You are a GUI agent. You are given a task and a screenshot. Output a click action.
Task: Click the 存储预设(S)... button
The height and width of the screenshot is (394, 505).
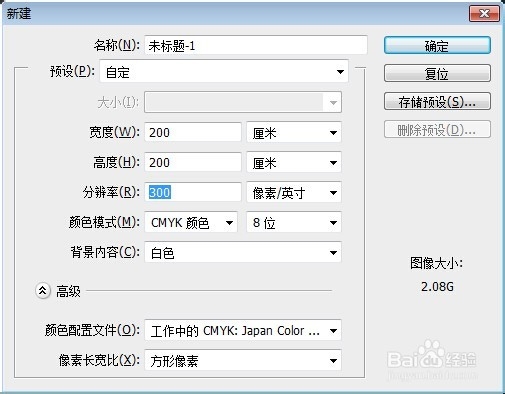[x=437, y=101]
